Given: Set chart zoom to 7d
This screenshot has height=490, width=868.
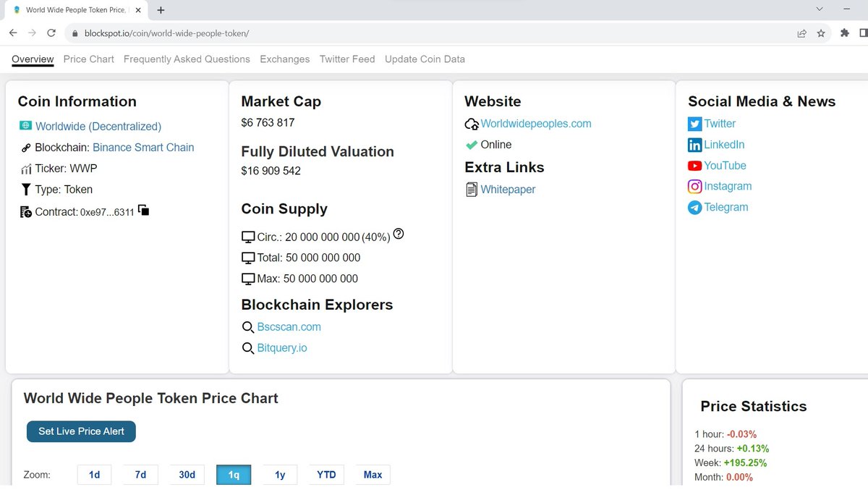Looking at the screenshot, I should coord(140,475).
